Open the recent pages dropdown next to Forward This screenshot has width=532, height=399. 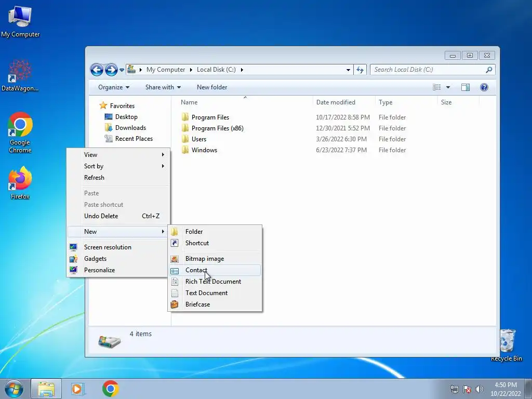coord(122,70)
